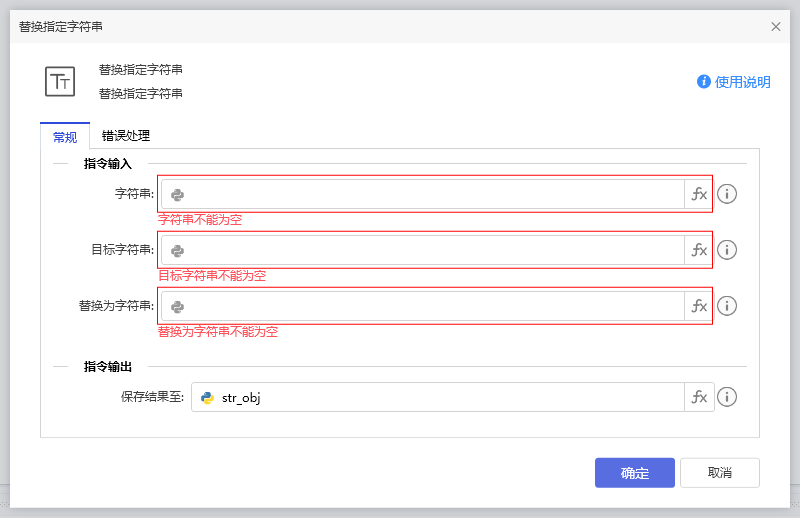Switch to the 错误处理 tab

pyautogui.click(x=126, y=136)
